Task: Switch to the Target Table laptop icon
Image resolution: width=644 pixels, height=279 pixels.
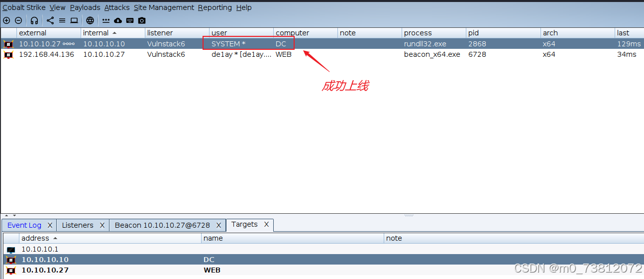Action: coord(74,20)
